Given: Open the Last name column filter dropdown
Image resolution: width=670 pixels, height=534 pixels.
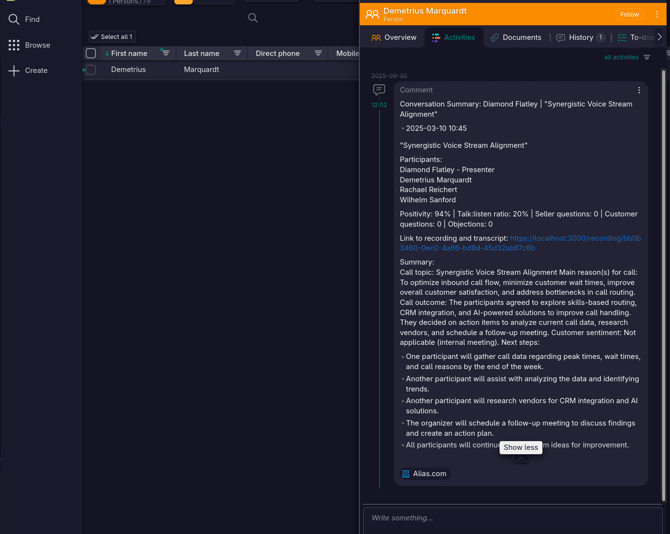Looking at the screenshot, I should pos(237,53).
